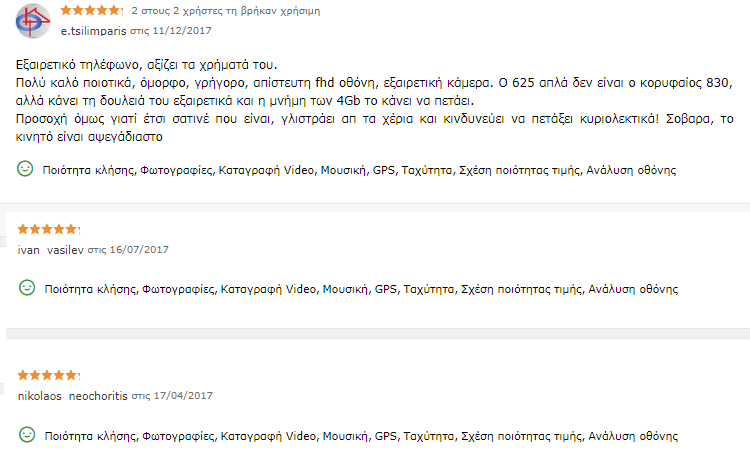Image resolution: width=750 pixels, height=472 pixels.
Task: Click pros list in nikolaos neochoritis review
Action: 360,436
